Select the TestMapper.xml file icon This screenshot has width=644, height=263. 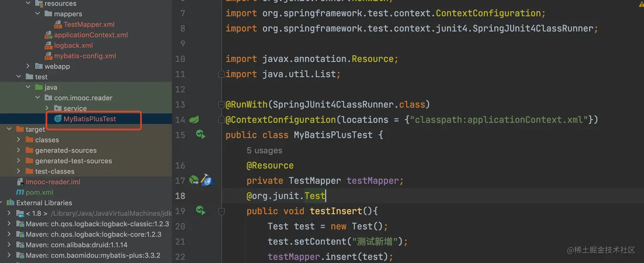point(58,25)
